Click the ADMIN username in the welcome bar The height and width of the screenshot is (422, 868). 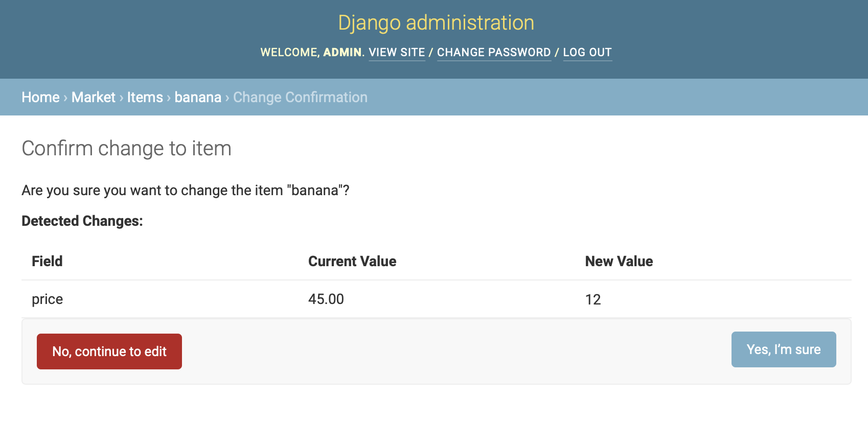[x=342, y=52]
